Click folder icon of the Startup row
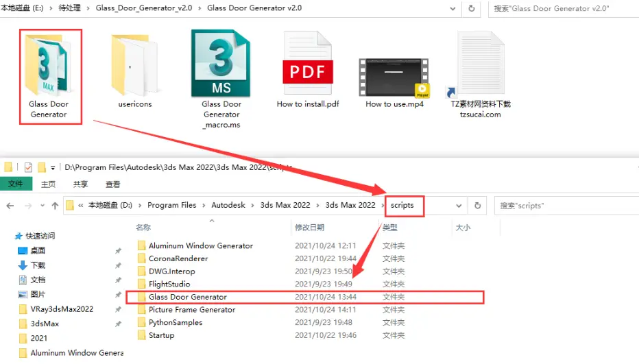The height and width of the screenshot is (364, 639). 141,335
